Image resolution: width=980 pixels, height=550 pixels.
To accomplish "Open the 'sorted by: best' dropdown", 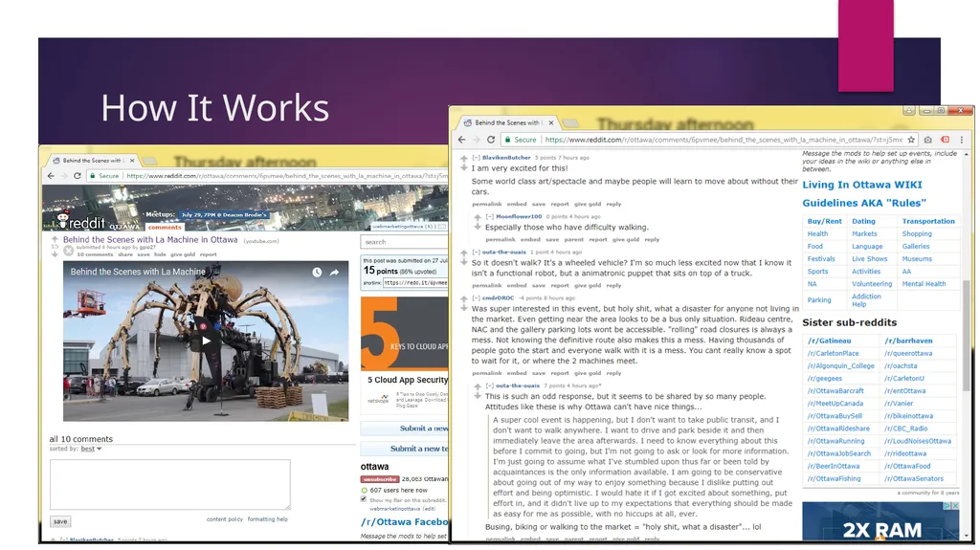I will [x=91, y=449].
